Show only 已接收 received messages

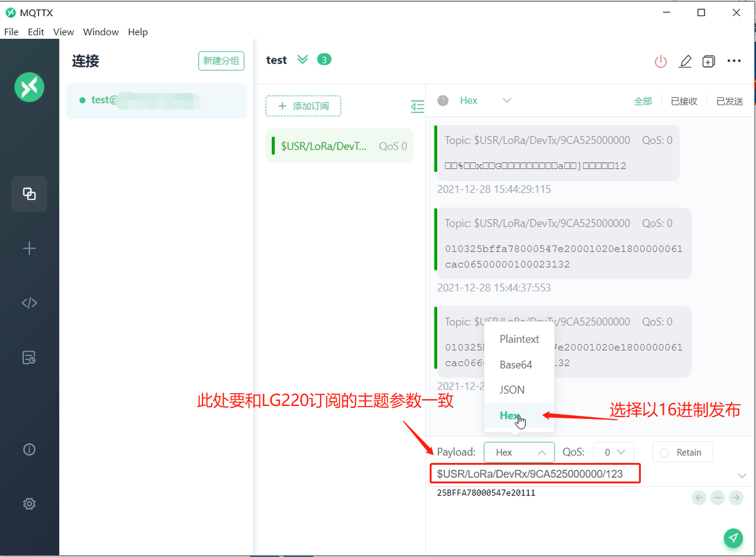pyautogui.click(x=684, y=101)
